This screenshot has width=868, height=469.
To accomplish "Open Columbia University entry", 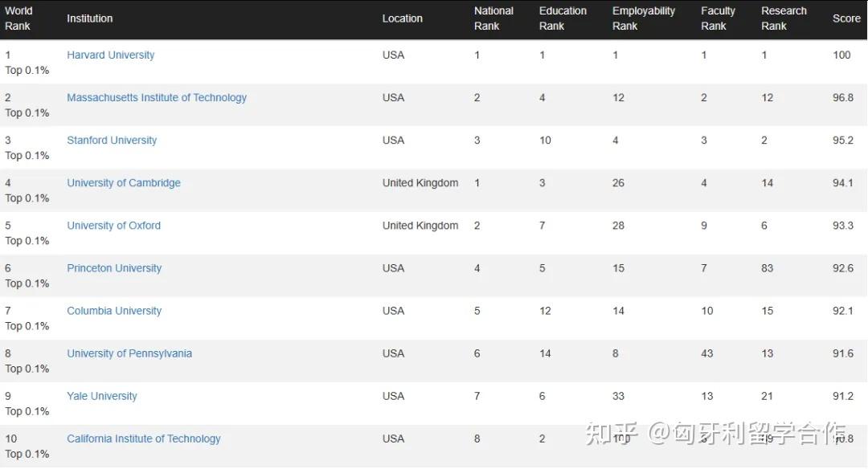I will [x=114, y=311].
